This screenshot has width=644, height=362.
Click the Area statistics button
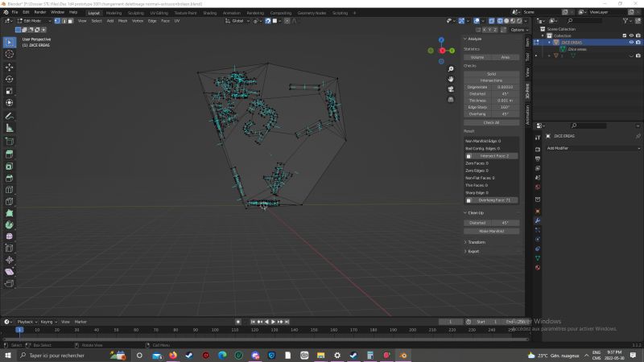[506, 57]
